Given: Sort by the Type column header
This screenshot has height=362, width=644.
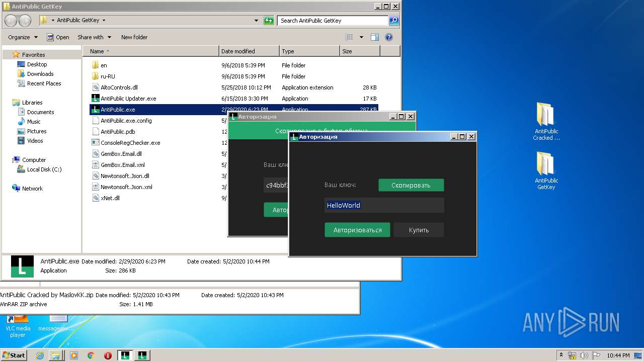Looking at the screenshot, I should [x=309, y=51].
